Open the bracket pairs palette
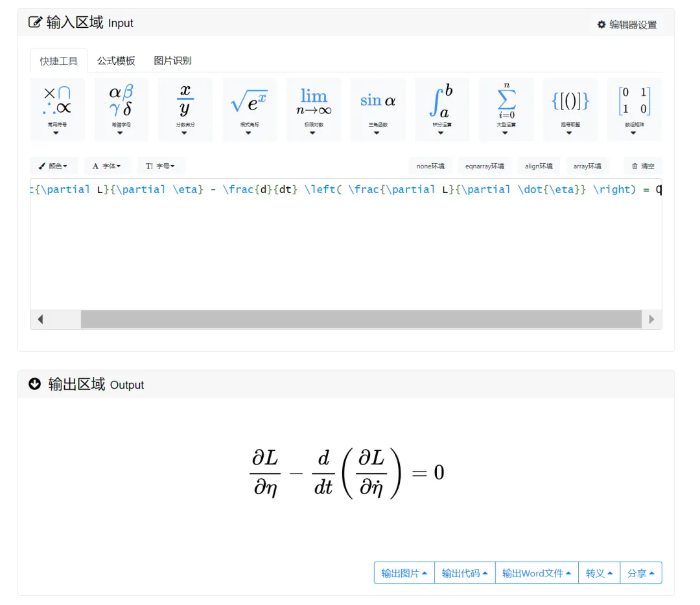 tap(570, 109)
